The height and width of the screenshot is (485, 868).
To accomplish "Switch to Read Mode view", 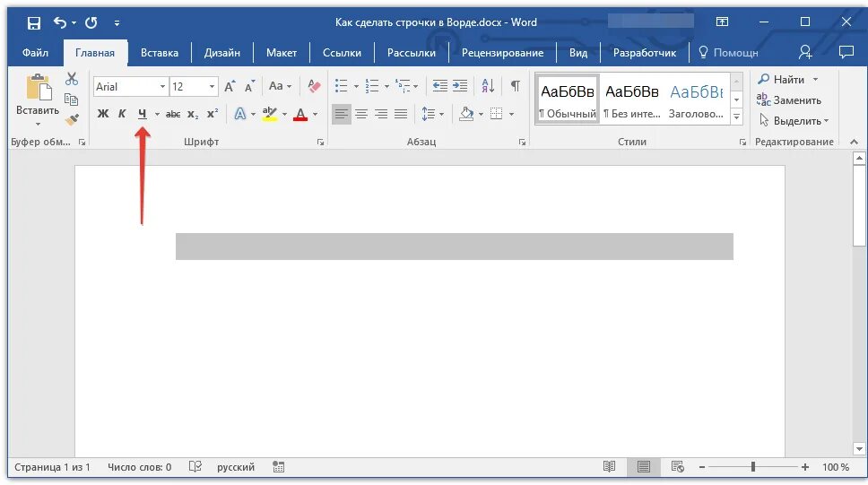I will coord(610,467).
